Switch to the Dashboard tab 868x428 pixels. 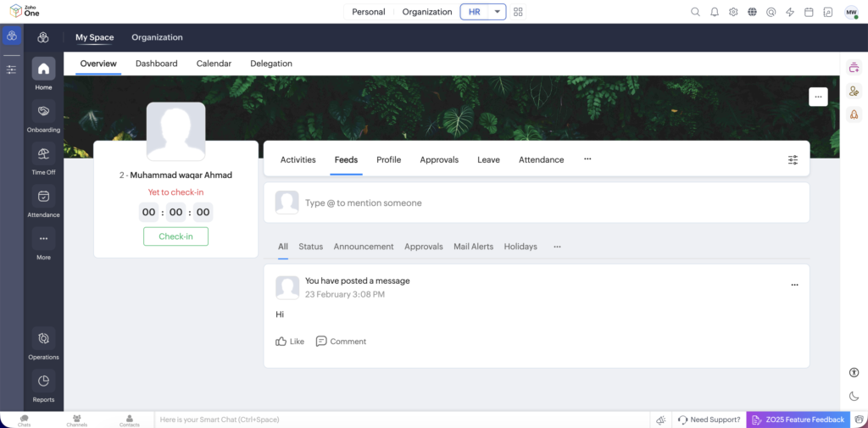click(157, 64)
